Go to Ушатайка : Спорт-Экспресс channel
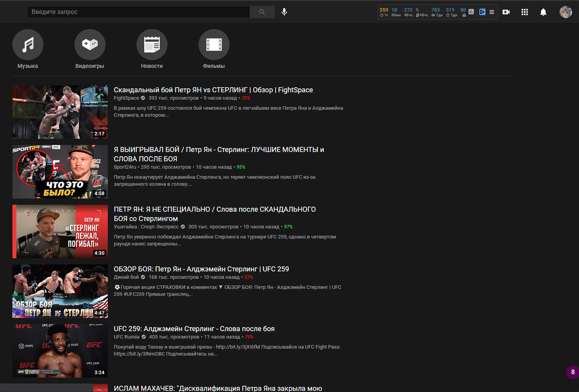Screen dimensions: 579x392 pyautogui.click(x=146, y=227)
